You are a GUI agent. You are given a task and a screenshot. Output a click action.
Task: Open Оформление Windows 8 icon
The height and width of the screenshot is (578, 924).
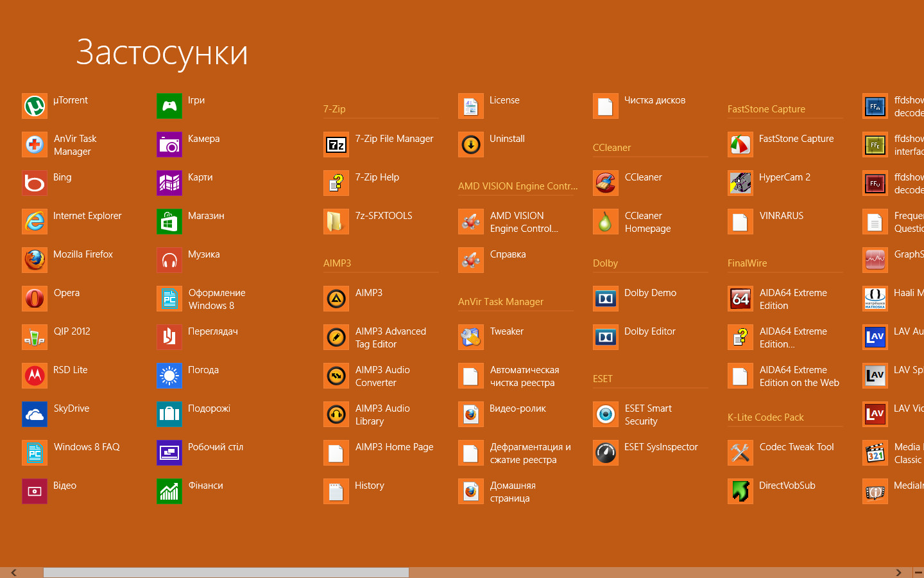click(x=169, y=299)
